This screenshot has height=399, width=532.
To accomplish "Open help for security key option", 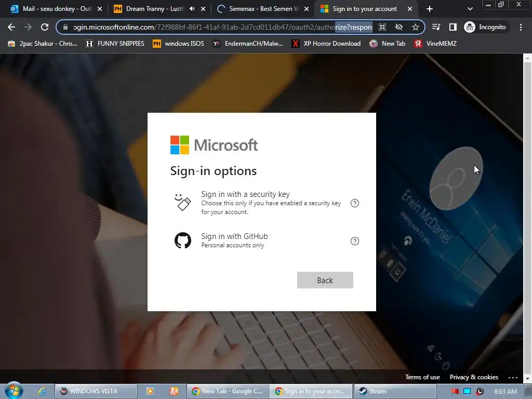I will point(354,203).
